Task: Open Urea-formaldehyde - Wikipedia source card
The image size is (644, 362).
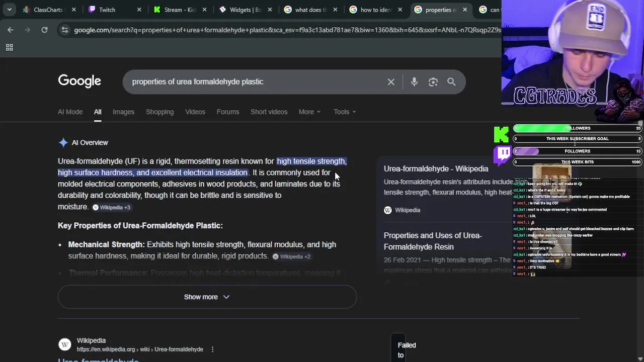Action: click(x=436, y=169)
